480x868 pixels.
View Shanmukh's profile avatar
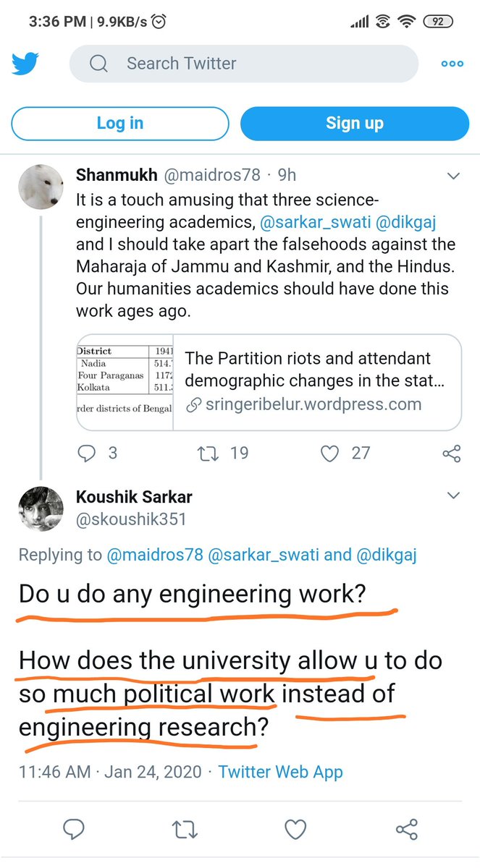41,187
